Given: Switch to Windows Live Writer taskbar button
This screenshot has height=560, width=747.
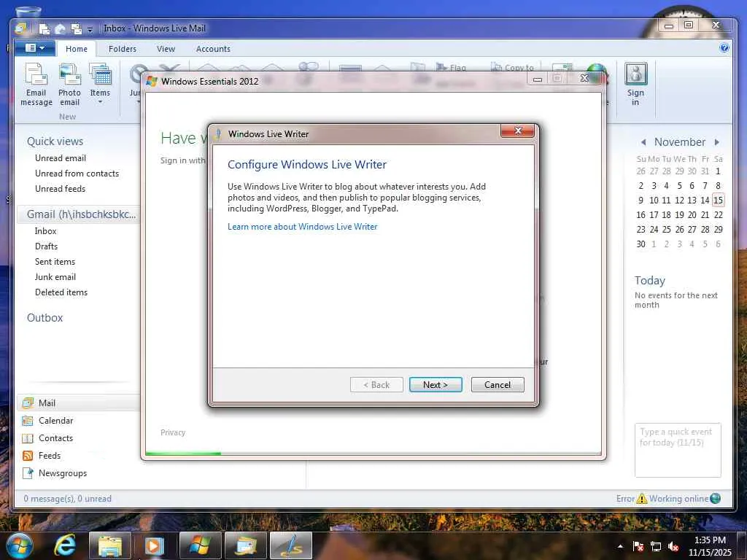Looking at the screenshot, I should [290, 545].
